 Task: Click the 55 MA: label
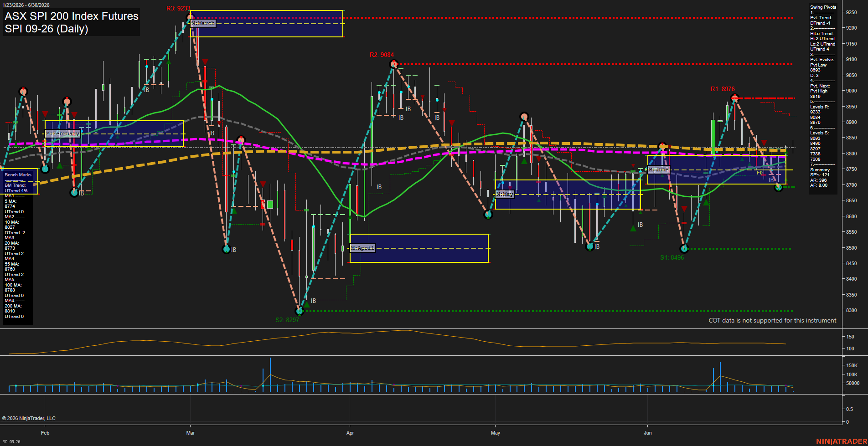[x=12, y=264]
